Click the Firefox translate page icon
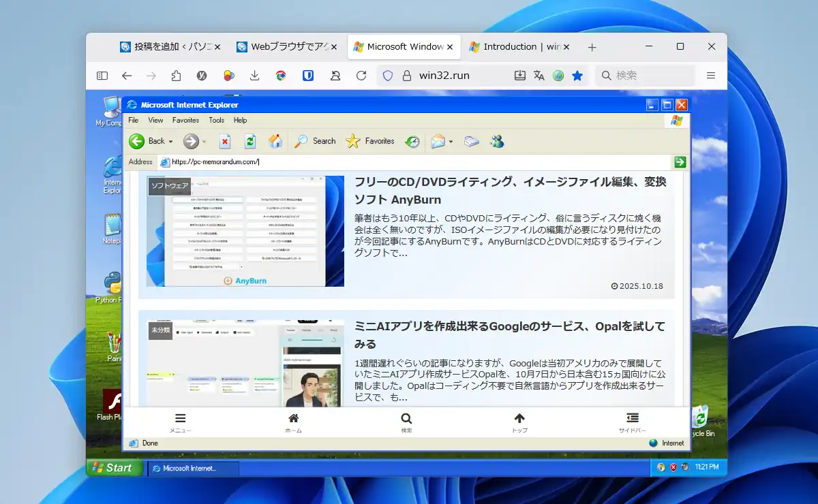Image resolution: width=818 pixels, height=504 pixels. pyautogui.click(x=539, y=76)
